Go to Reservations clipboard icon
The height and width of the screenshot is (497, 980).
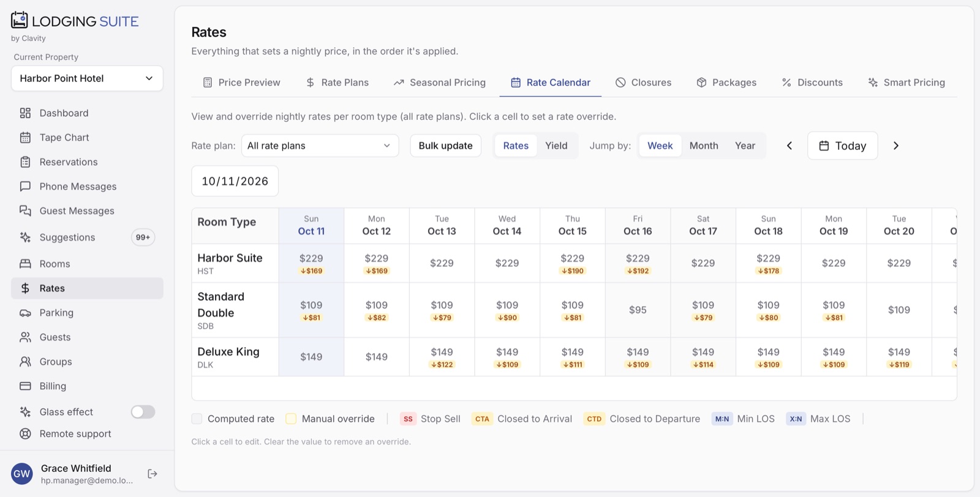pos(25,162)
